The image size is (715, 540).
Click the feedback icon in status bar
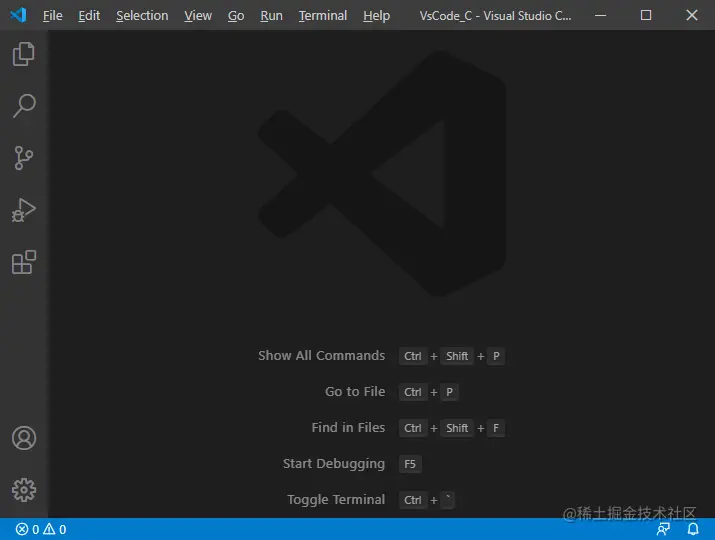click(x=663, y=529)
